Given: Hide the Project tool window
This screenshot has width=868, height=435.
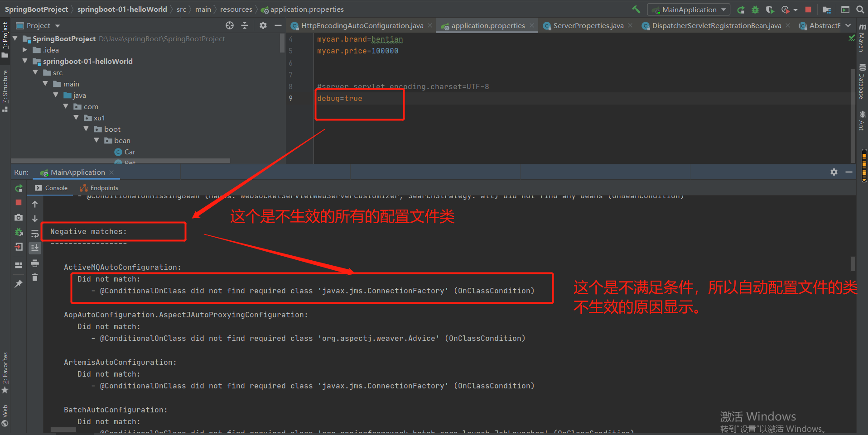Looking at the screenshot, I should point(278,26).
